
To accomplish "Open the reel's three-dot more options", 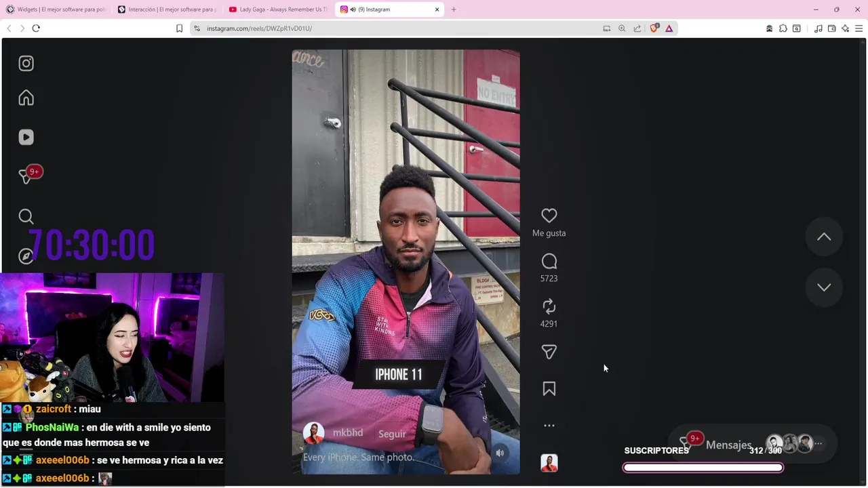I will pyautogui.click(x=549, y=426).
